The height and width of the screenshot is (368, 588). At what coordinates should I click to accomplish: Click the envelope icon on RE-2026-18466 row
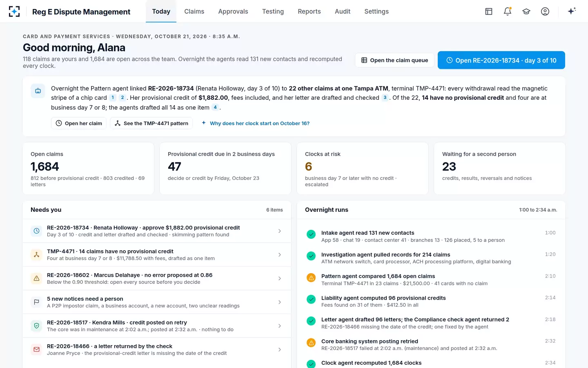pos(36,350)
